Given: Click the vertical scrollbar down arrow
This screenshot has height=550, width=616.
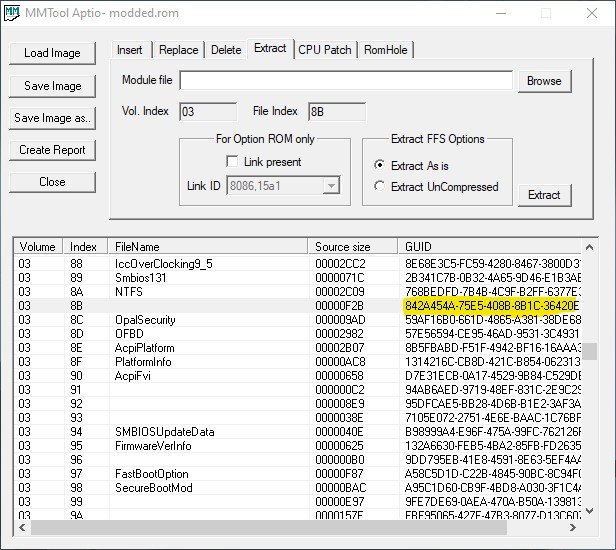Looking at the screenshot, I should point(589,511).
